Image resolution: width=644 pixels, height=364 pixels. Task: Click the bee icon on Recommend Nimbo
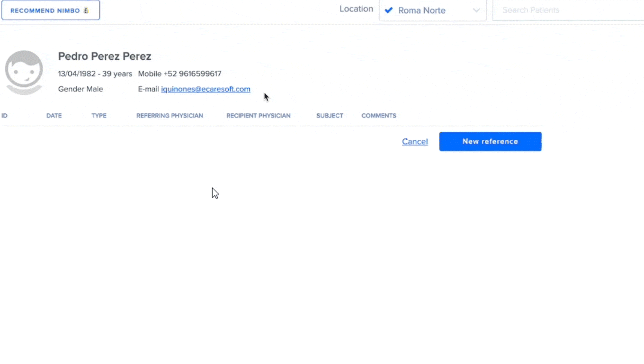point(86,9)
